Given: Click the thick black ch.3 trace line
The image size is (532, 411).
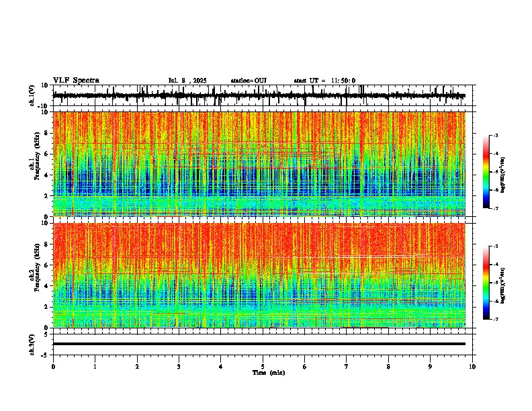Looking at the screenshot, I should point(259,344).
